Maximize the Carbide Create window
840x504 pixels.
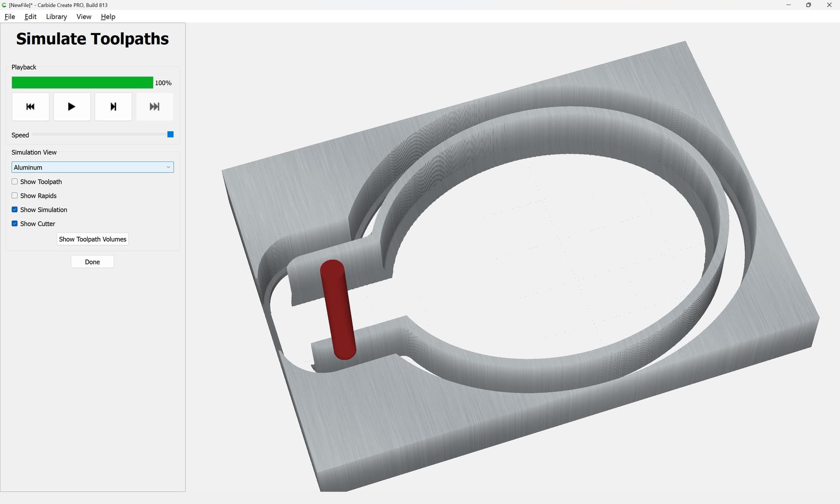(x=808, y=5)
